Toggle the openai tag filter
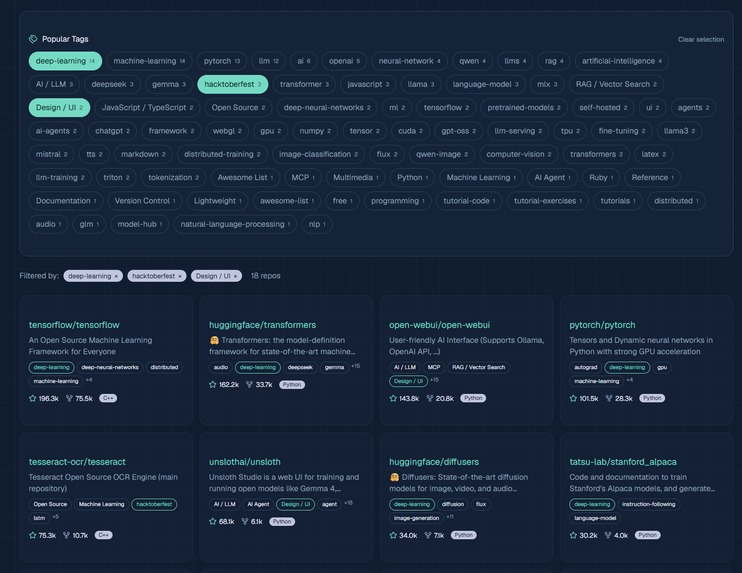Screen dimensions: 742x573 click(x=344, y=61)
